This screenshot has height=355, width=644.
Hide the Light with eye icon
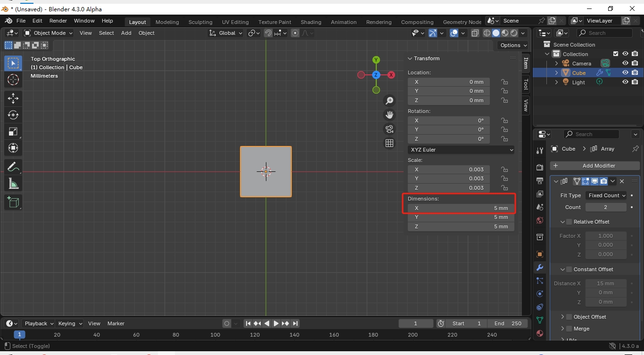(x=625, y=82)
